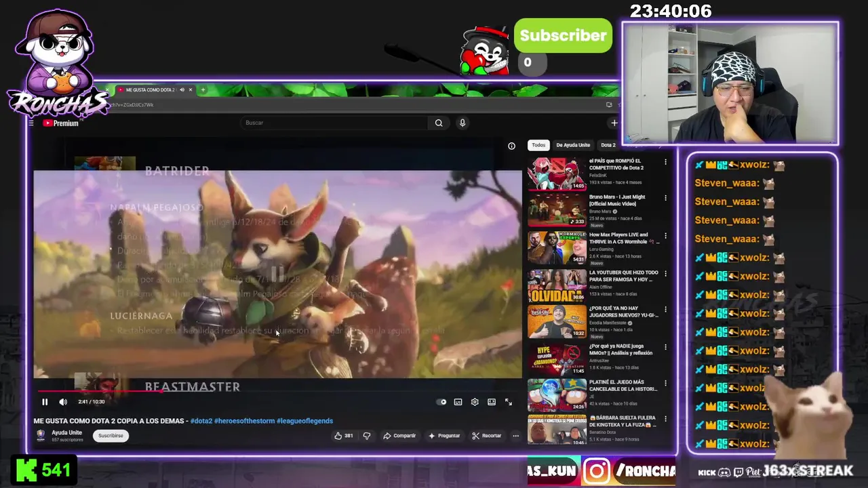Image resolution: width=868 pixels, height=488 pixels.
Task: Click the Compartir share button
Action: point(399,436)
